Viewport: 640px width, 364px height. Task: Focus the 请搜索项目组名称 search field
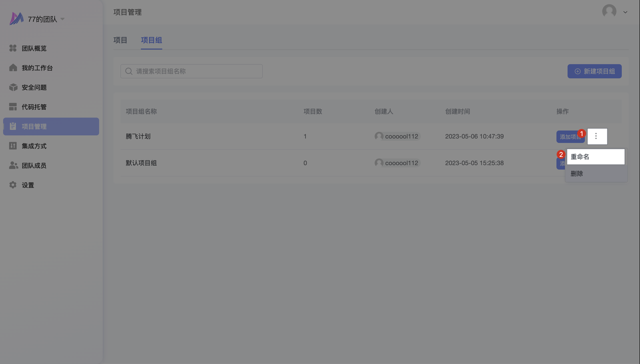195,71
